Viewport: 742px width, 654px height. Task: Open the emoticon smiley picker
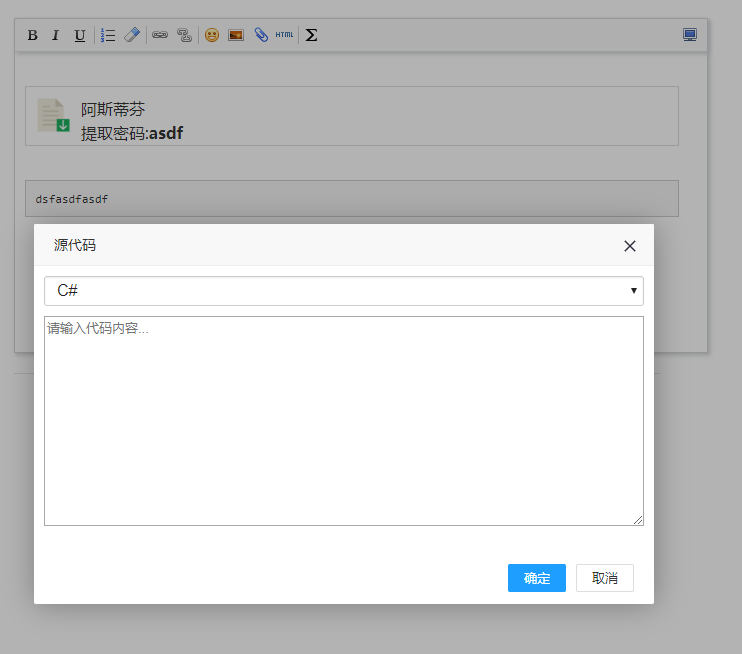[212, 35]
